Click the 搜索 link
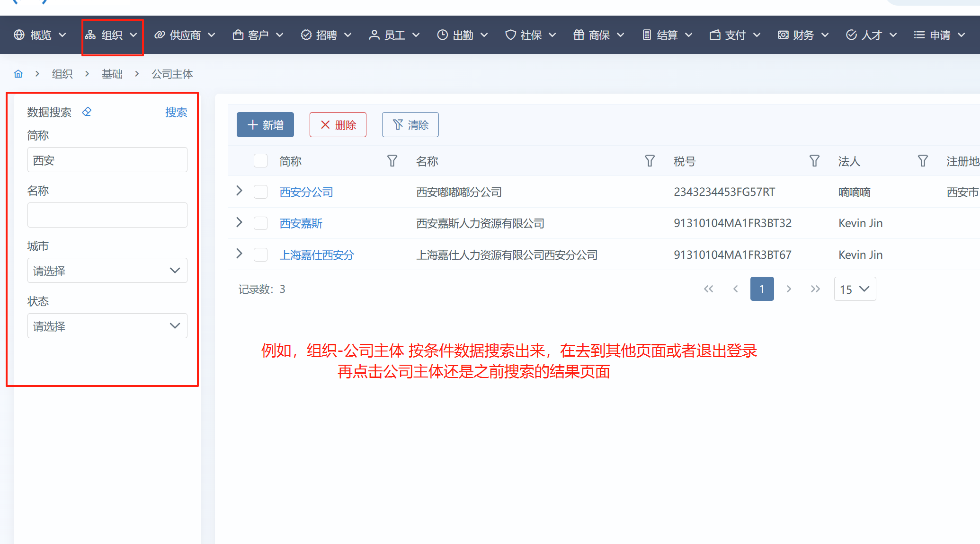 tap(176, 112)
